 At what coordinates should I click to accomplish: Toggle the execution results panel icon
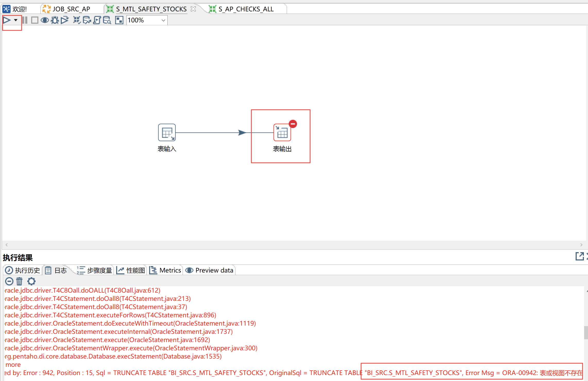[x=119, y=20]
